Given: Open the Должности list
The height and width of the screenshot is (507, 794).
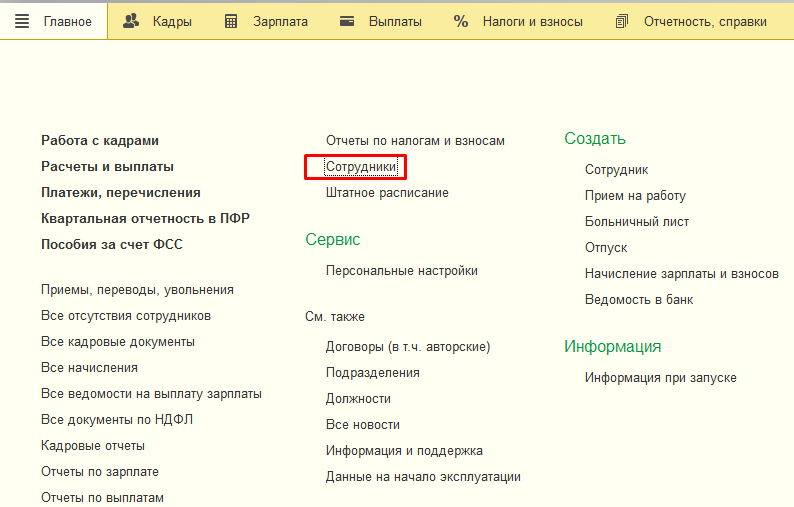Looking at the screenshot, I should (x=358, y=399).
